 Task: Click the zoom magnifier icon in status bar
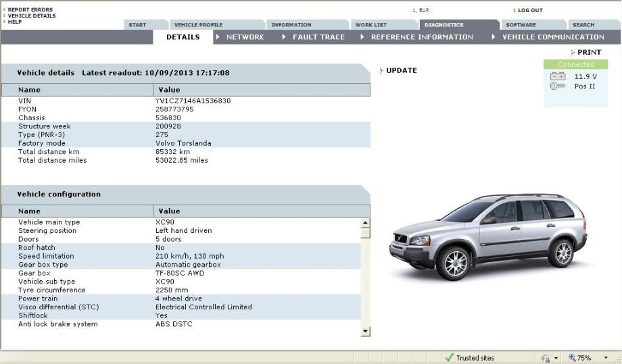(x=571, y=358)
